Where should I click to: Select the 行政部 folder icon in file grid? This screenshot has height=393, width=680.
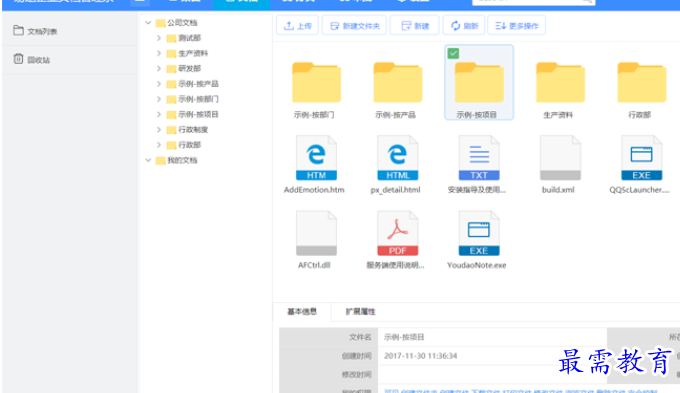pos(642,82)
